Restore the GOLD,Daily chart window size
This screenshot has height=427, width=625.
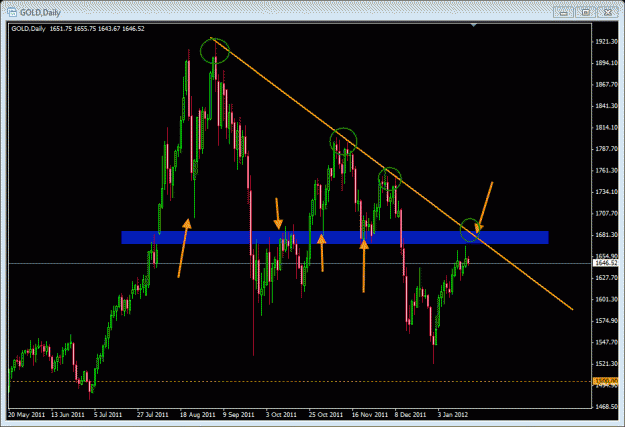point(586,13)
